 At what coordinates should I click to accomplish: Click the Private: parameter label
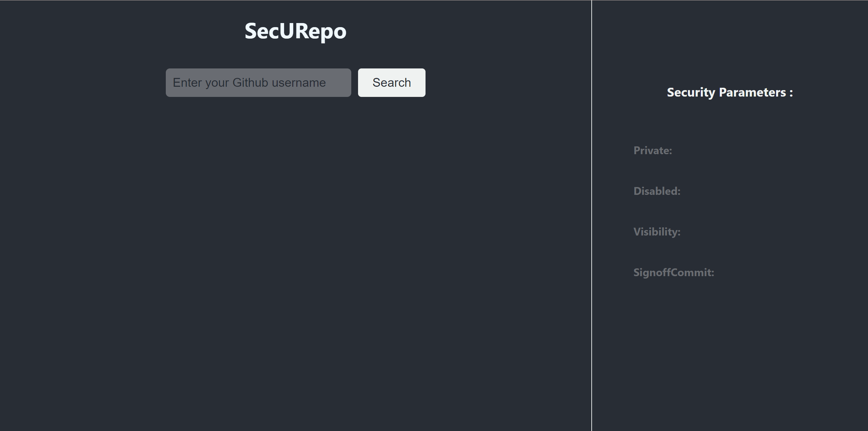pyautogui.click(x=652, y=150)
